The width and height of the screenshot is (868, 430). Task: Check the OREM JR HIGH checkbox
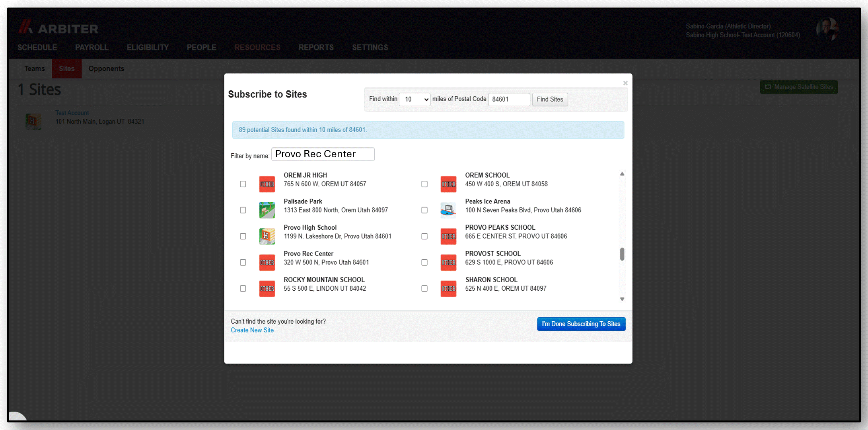pyautogui.click(x=243, y=184)
